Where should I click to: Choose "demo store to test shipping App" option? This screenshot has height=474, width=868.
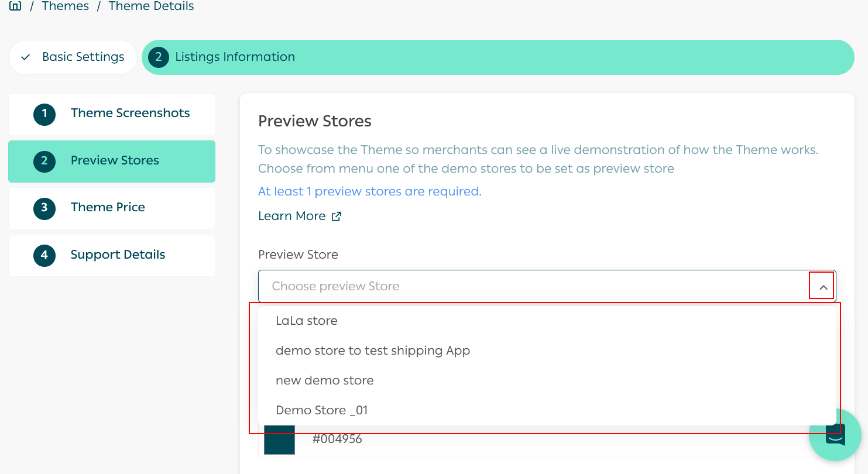[x=373, y=351]
